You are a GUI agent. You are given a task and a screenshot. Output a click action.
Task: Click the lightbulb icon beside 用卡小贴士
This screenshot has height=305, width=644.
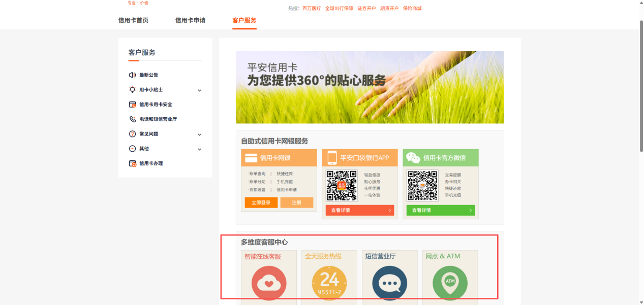pyautogui.click(x=133, y=90)
